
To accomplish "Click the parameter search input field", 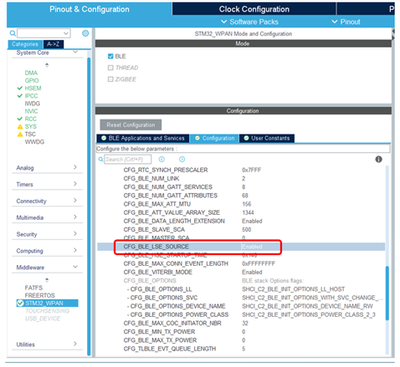I will tap(128, 159).
